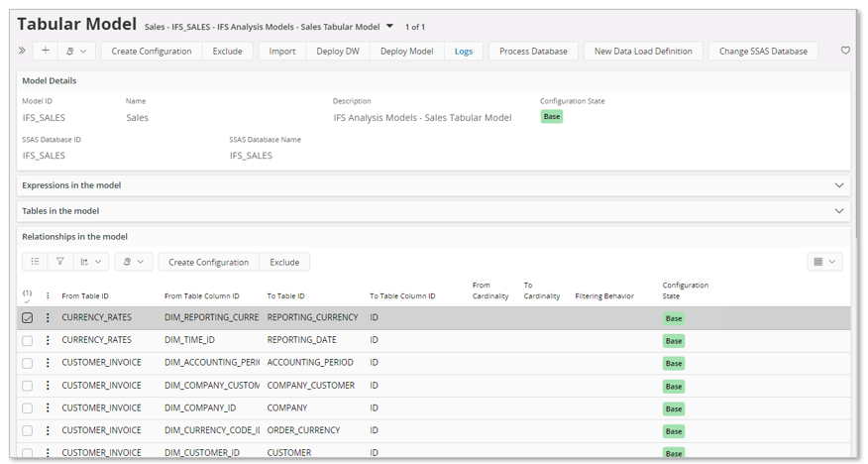This screenshot has height=464, width=868.
Task: Click the heart favorite icon
Action: (x=845, y=51)
